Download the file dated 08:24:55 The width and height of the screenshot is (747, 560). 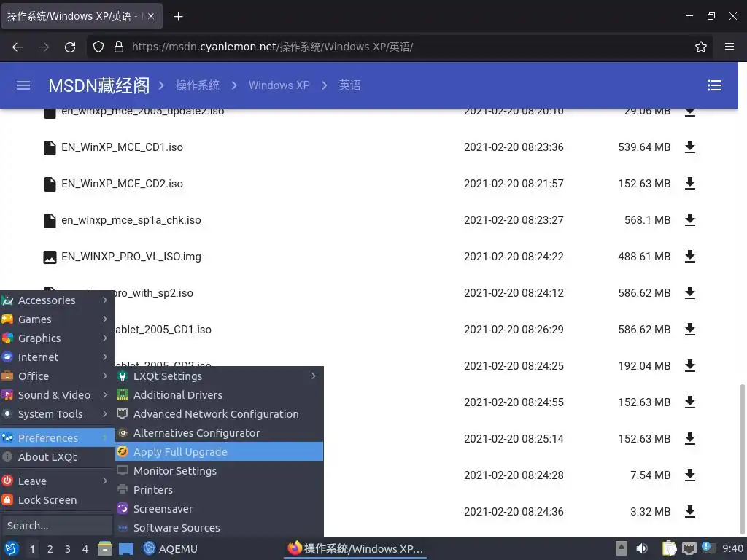coord(690,402)
